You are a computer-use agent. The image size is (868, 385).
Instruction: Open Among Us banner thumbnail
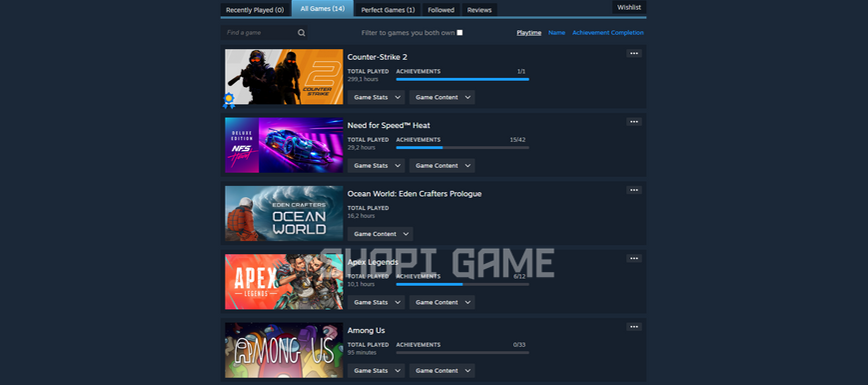pyautogui.click(x=284, y=350)
